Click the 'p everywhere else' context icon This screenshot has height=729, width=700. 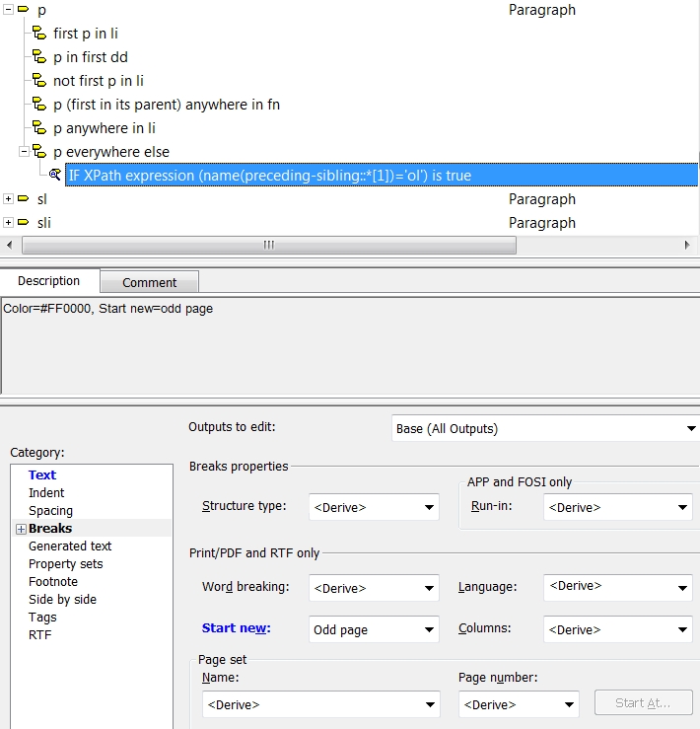39,152
